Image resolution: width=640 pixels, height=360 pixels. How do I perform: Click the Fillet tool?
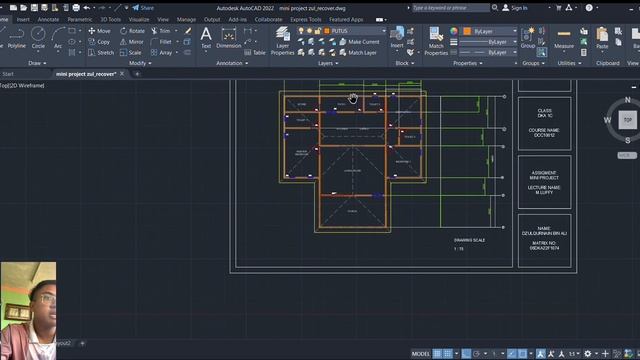tap(161, 42)
